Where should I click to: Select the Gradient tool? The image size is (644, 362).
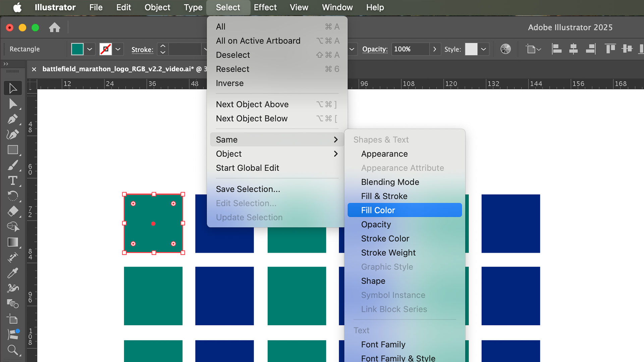13,242
